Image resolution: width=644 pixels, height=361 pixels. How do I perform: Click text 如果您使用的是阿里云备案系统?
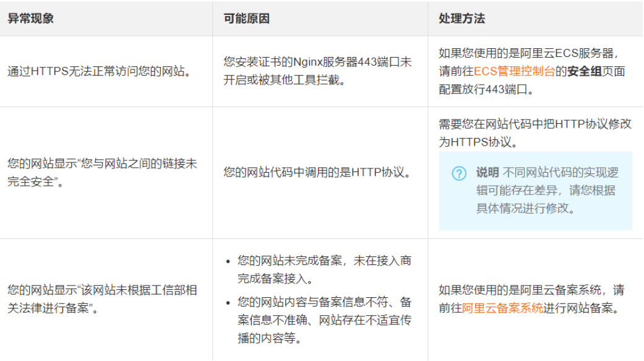point(520,290)
